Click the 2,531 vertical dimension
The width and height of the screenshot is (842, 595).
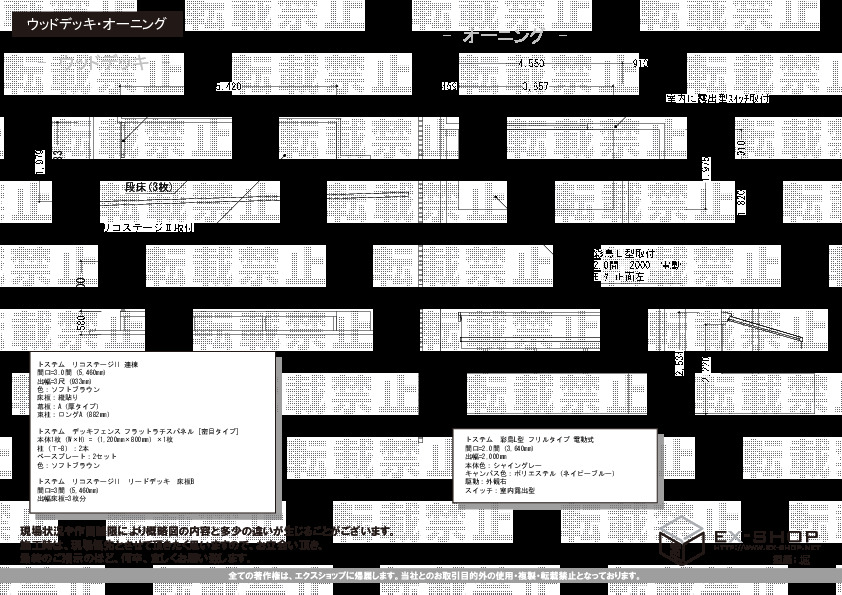(679, 364)
